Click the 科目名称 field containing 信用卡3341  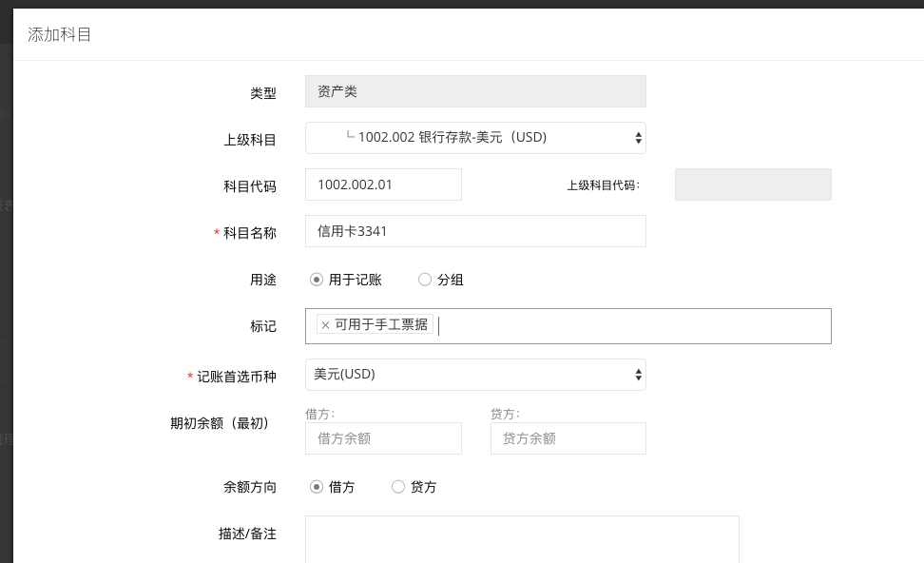click(x=475, y=231)
